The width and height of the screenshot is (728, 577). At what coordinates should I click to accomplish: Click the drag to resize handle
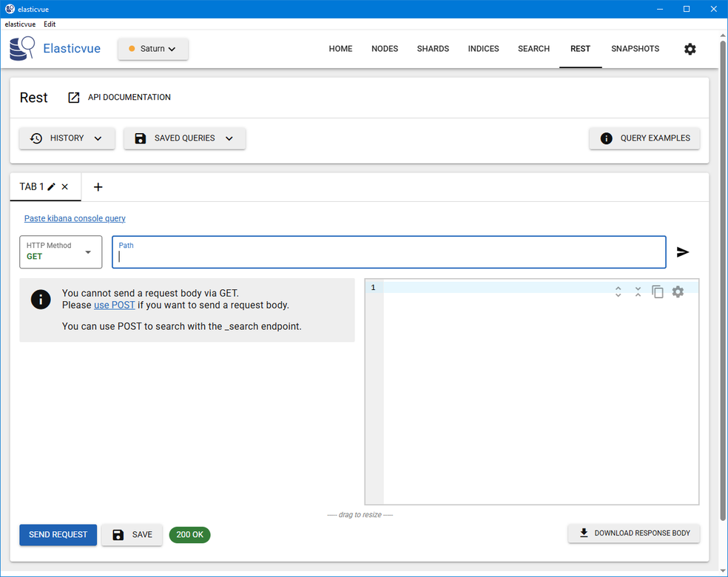pyautogui.click(x=360, y=515)
